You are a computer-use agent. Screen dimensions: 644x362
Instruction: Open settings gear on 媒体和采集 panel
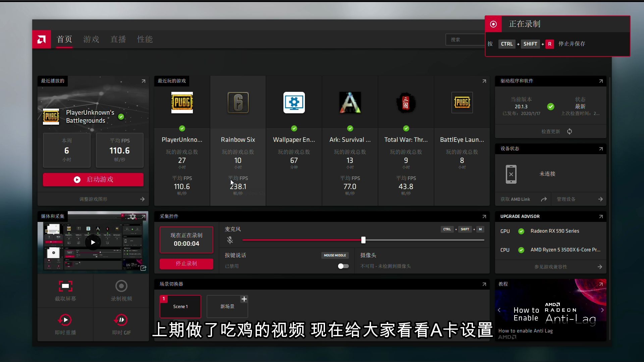point(133,217)
